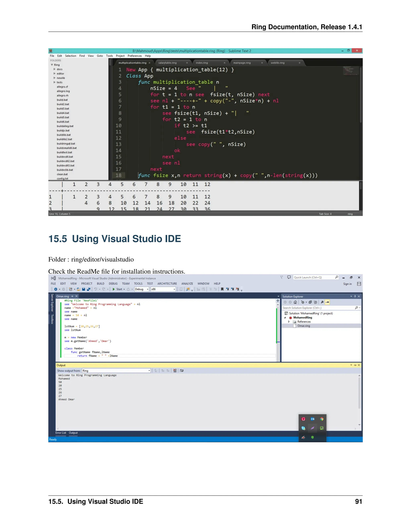
Task: Click the Home icon in Solution Explorer
Action: coord(295,302)
